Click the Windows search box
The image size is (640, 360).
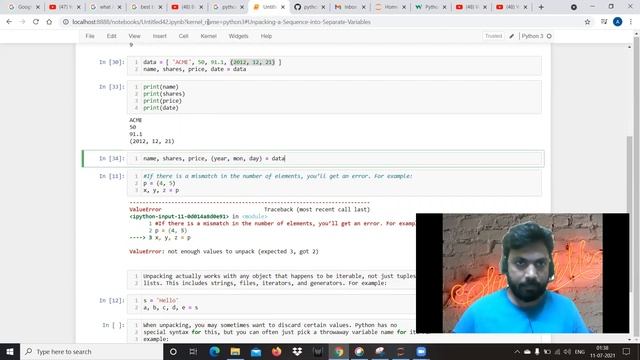tap(91, 351)
